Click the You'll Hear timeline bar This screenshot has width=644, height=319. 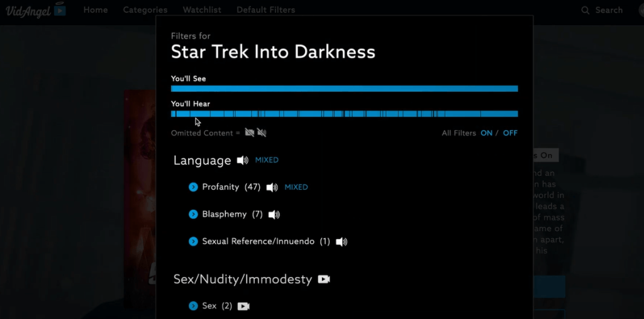coord(344,114)
